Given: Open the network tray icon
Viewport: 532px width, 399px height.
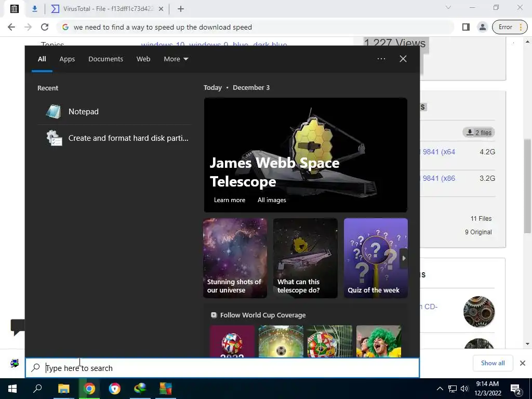Looking at the screenshot, I should [453, 389].
